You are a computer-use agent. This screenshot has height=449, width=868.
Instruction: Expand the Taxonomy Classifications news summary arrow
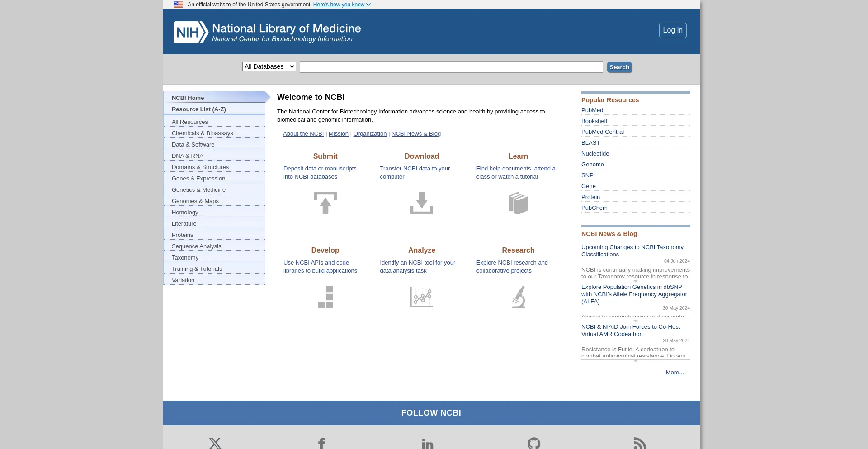636,281
